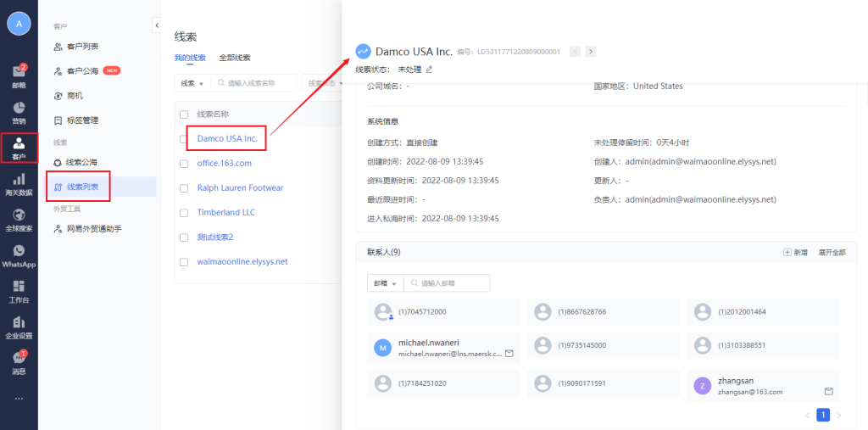Open the WhatsApp sidebar icon
Image resolution: width=868 pixels, height=430 pixels.
19,255
